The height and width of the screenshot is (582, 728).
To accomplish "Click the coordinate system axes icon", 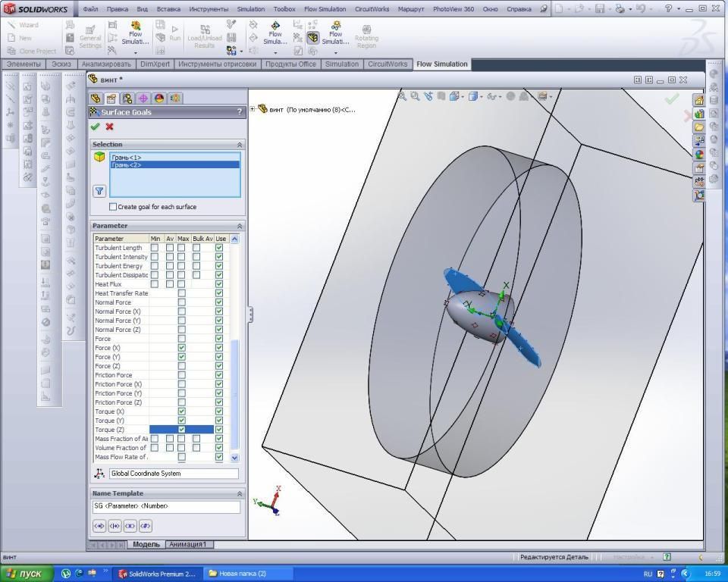I will [x=99, y=474].
